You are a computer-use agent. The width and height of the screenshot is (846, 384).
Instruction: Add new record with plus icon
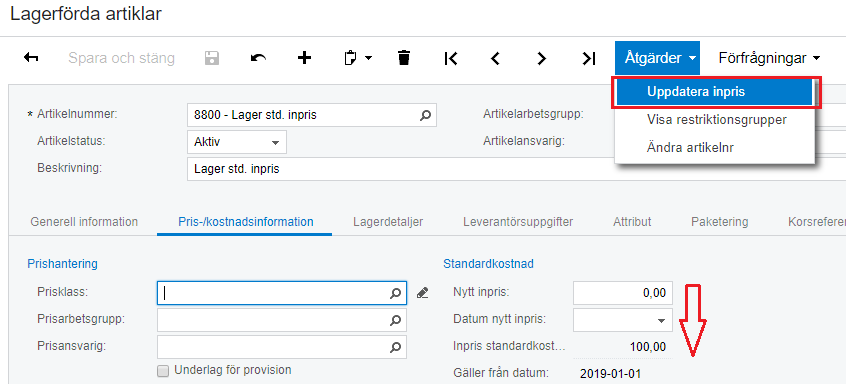[x=305, y=58]
